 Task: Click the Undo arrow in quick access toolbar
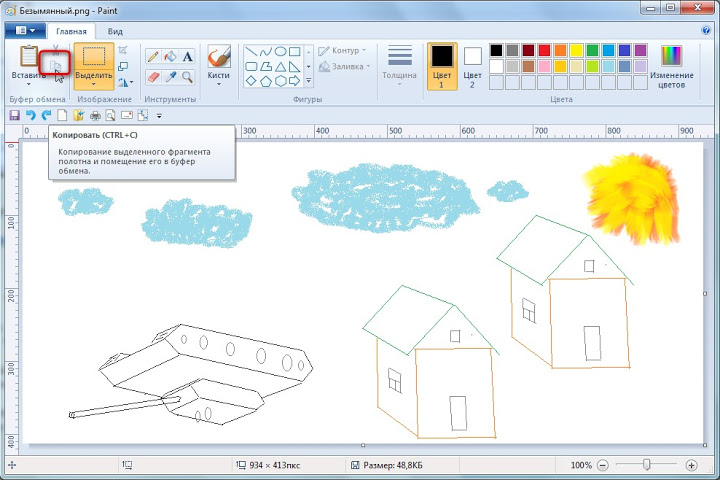(x=30, y=116)
